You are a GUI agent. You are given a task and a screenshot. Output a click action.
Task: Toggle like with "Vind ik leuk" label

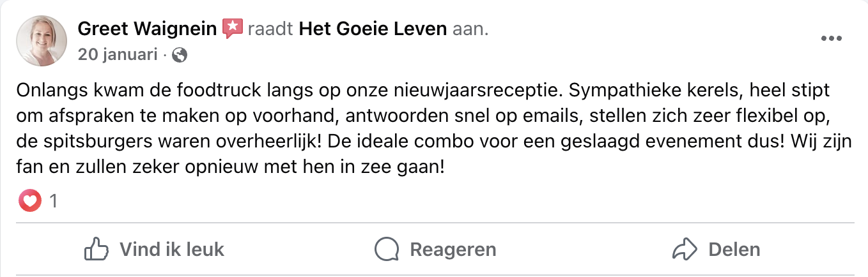pos(172,249)
